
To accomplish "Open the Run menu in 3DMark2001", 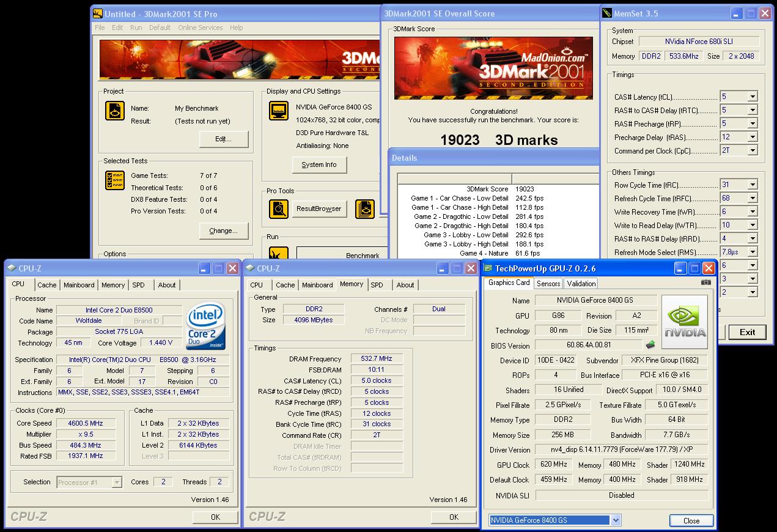I will pyautogui.click(x=136, y=28).
